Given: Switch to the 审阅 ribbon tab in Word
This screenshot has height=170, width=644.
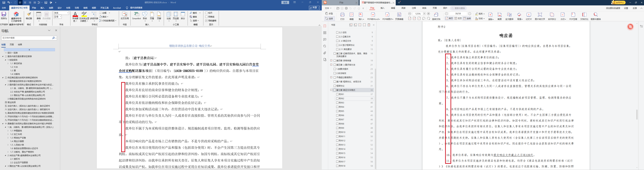Looking at the screenshot, I should tap(85, 8).
